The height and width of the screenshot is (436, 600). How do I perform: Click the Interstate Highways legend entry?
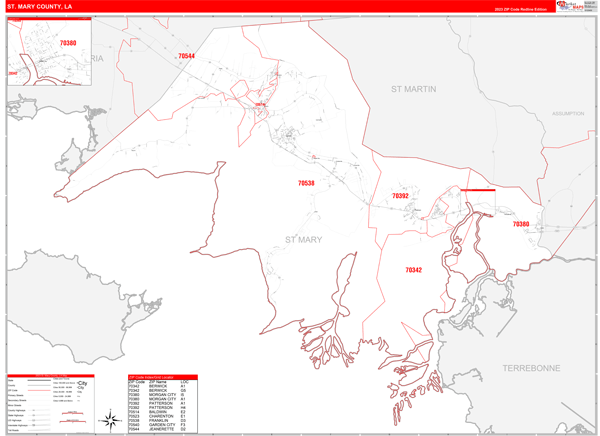29,425
